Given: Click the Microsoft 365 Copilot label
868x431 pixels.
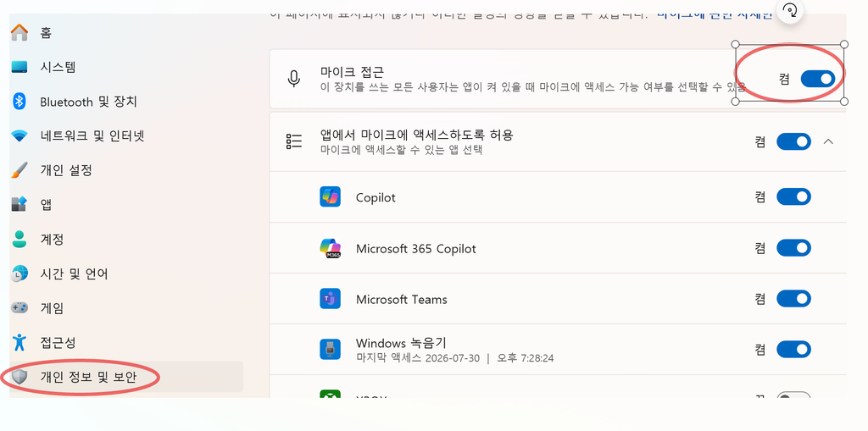Looking at the screenshot, I should coord(415,249).
